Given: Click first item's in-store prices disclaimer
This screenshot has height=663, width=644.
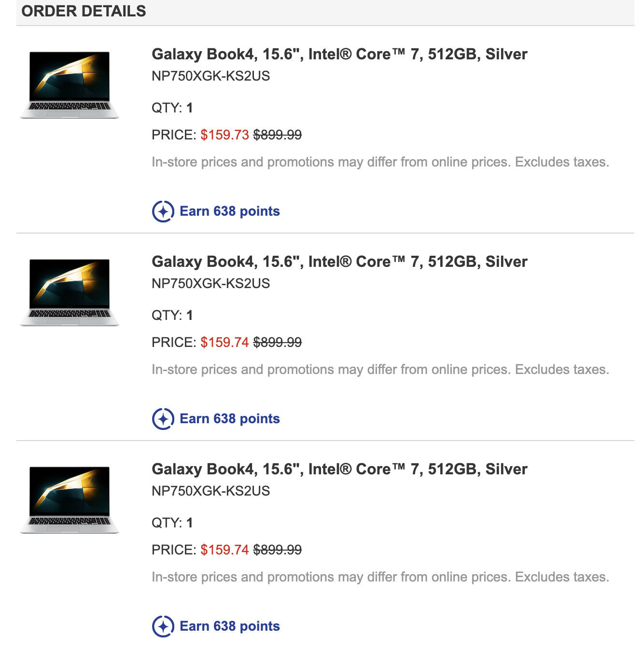Looking at the screenshot, I should (x=380, y=162).
